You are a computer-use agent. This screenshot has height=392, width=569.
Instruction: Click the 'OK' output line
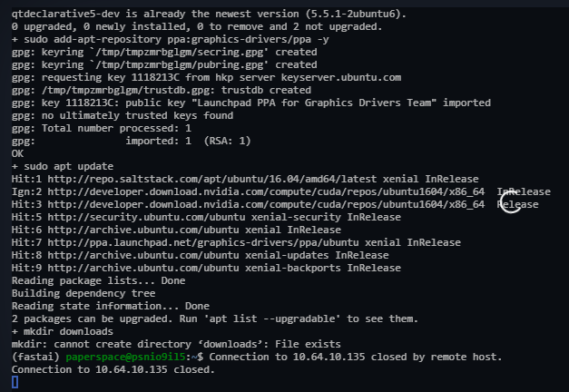tap(17, 153)
